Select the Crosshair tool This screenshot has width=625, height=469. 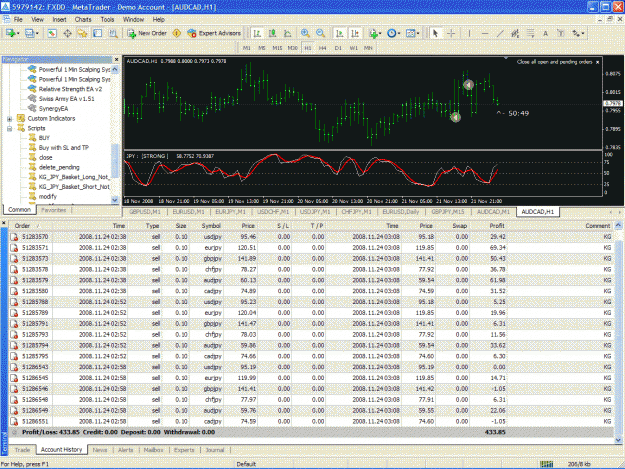point(451,33)
